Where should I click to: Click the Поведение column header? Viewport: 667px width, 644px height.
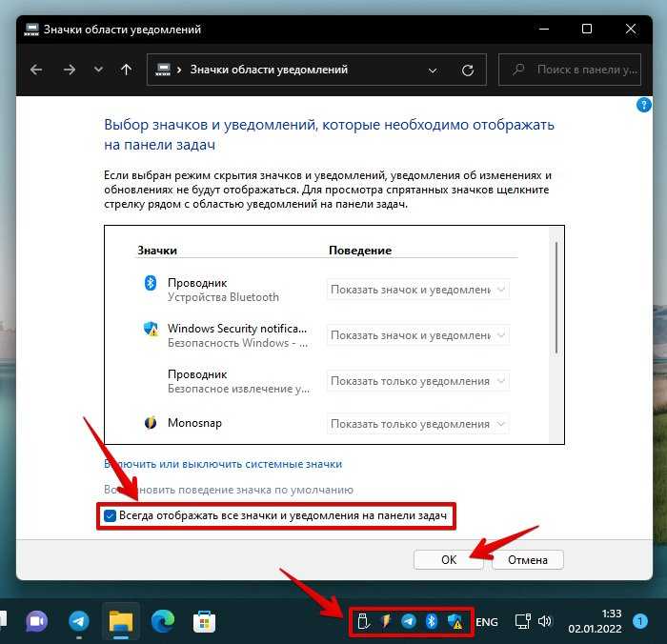360,251
